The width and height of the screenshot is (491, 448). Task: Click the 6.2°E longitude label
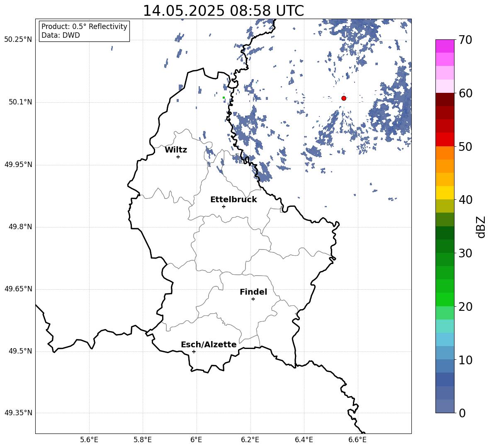250,440
